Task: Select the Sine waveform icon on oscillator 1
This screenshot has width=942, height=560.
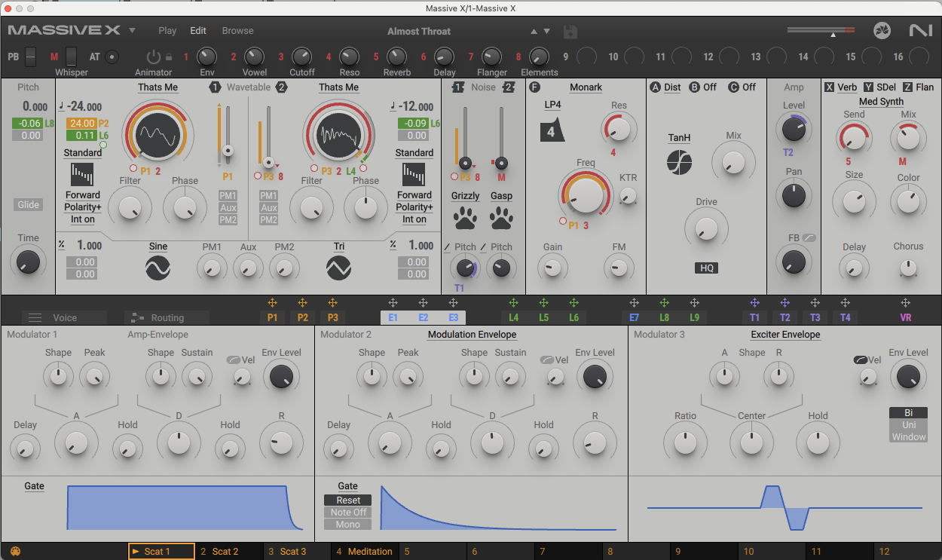Action: [x=158, y=266]
